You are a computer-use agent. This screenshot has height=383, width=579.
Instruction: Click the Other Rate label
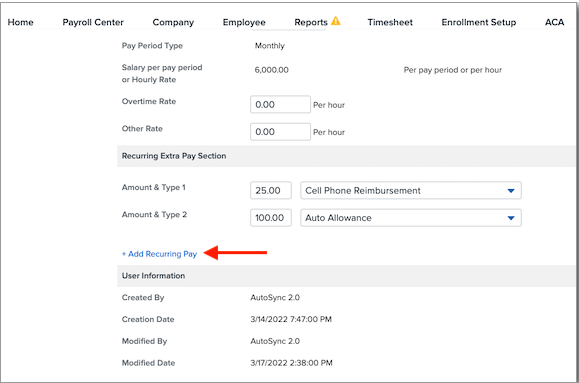coord(142,129)
